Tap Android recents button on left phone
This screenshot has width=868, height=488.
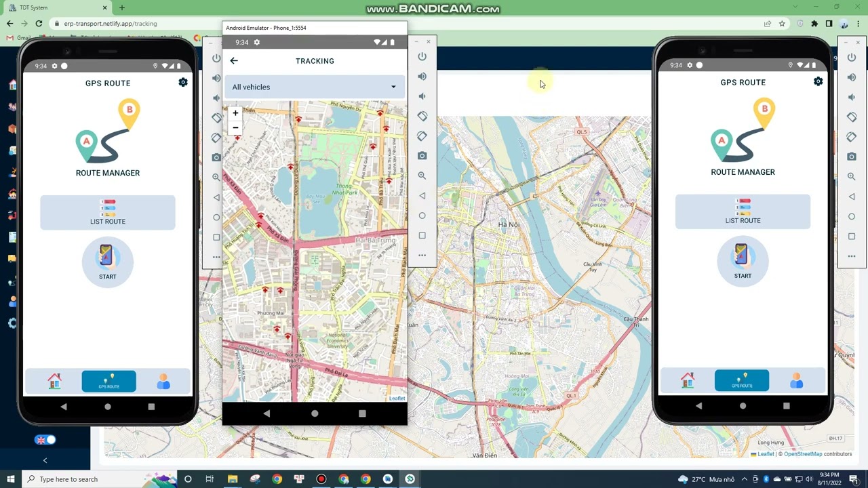(151, 407)
